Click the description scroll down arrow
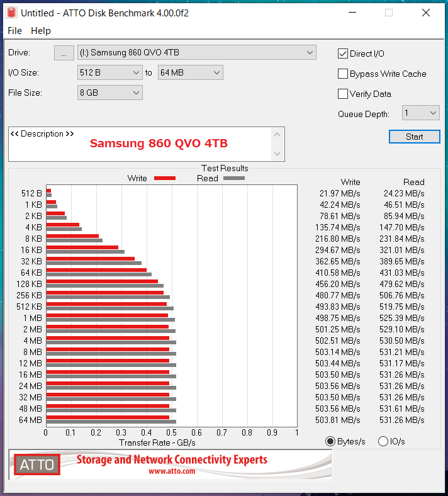Screen dimensions: 448x496 (x=277, y=154)
